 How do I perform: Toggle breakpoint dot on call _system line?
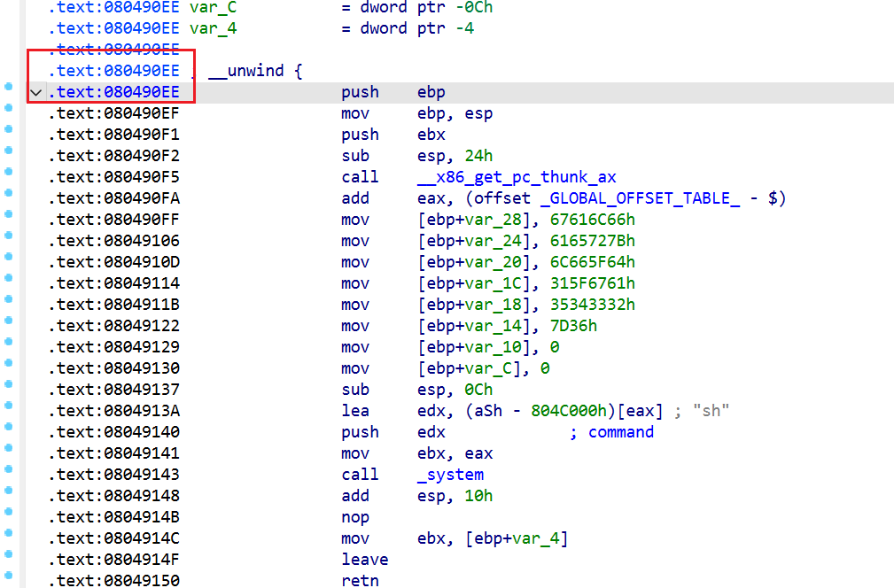coord(9,469)
